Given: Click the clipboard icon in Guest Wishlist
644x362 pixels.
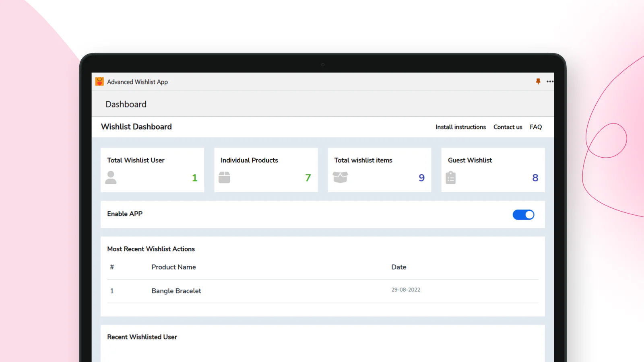Looking at the screenshot, I should (x=451, y=177).
